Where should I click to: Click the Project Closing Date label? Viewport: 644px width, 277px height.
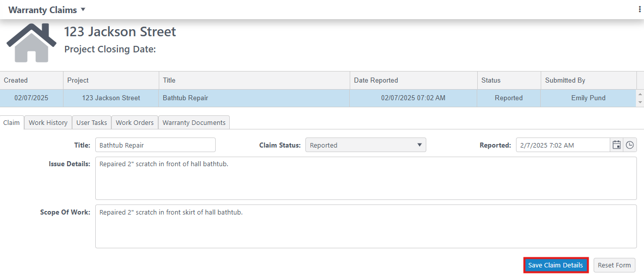(110, 49)
